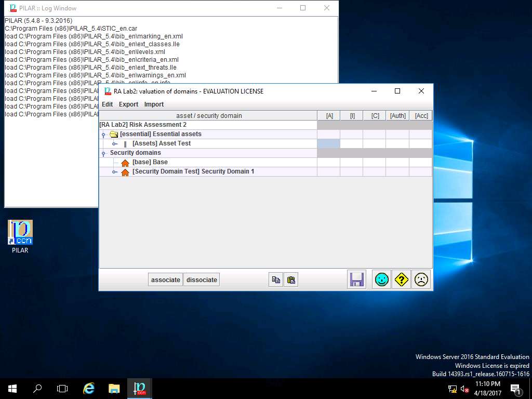The image size is (532, 399).
Task: Click orange house icon beside Security Domain 1
Action: pyautogui.click(x=125, y=172)
